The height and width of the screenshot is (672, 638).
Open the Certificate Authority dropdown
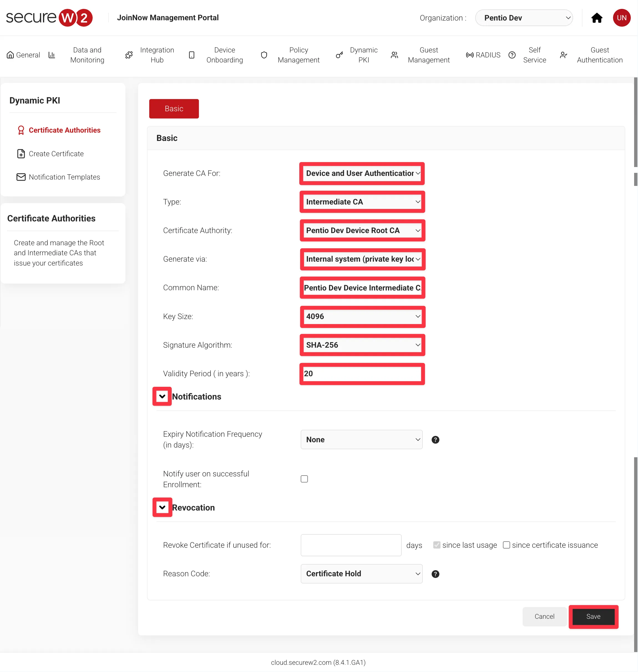tap(362, 231)
